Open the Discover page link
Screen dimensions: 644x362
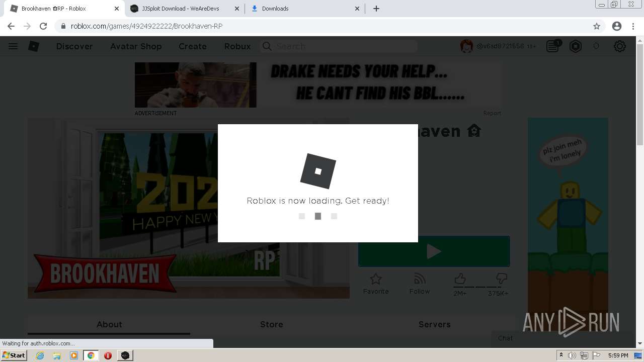[74, 46]
